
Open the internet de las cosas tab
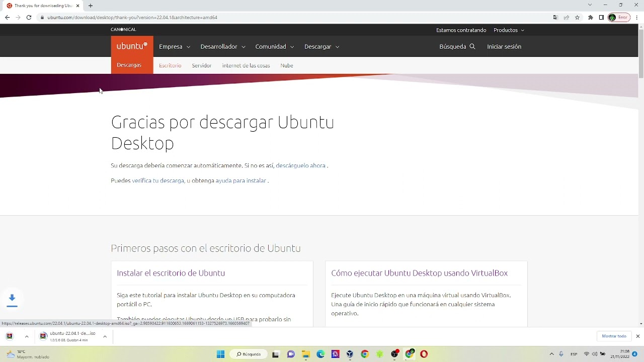[x=246, y=65]
